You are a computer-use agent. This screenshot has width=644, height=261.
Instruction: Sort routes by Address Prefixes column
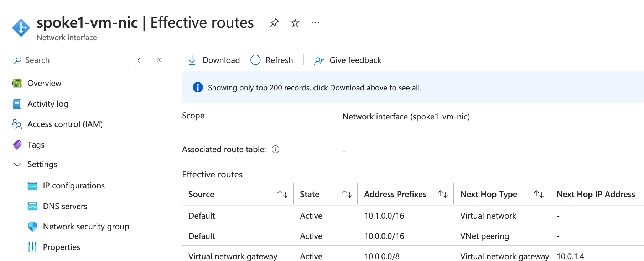click(443, 194)
